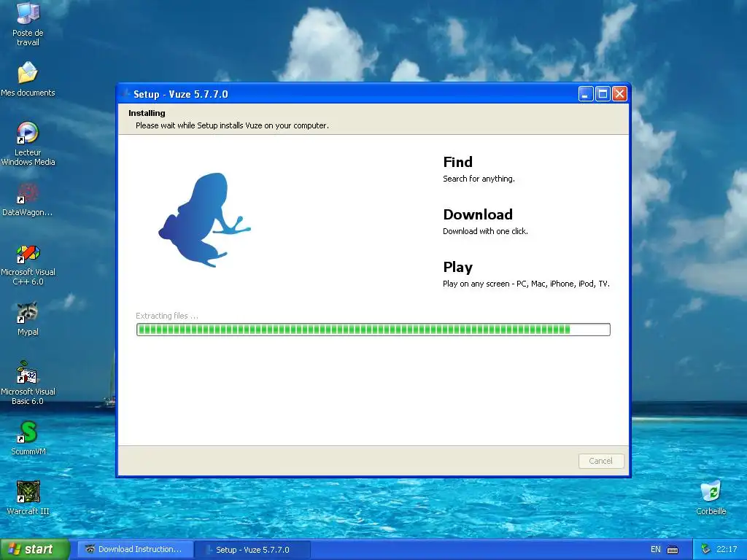747x560 pixels.
Task: Click 'Extracting files ...' status label
Action: [167, 316]
